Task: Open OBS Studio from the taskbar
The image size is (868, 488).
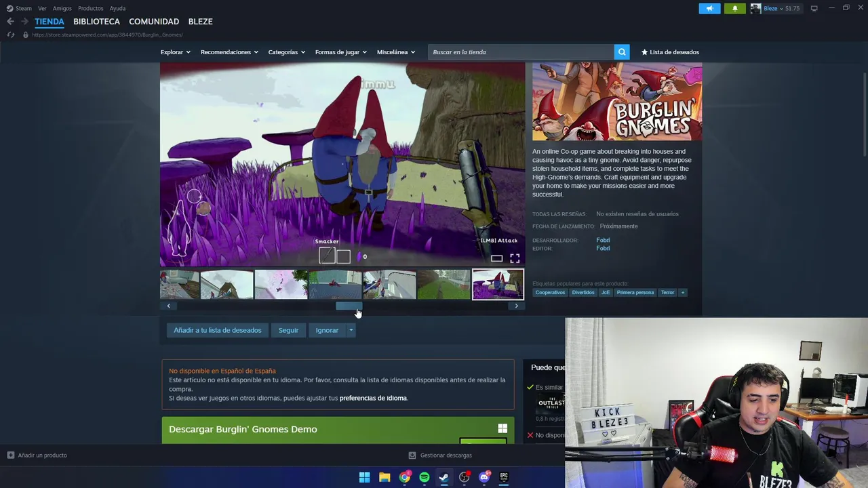Action: [465, 477]
